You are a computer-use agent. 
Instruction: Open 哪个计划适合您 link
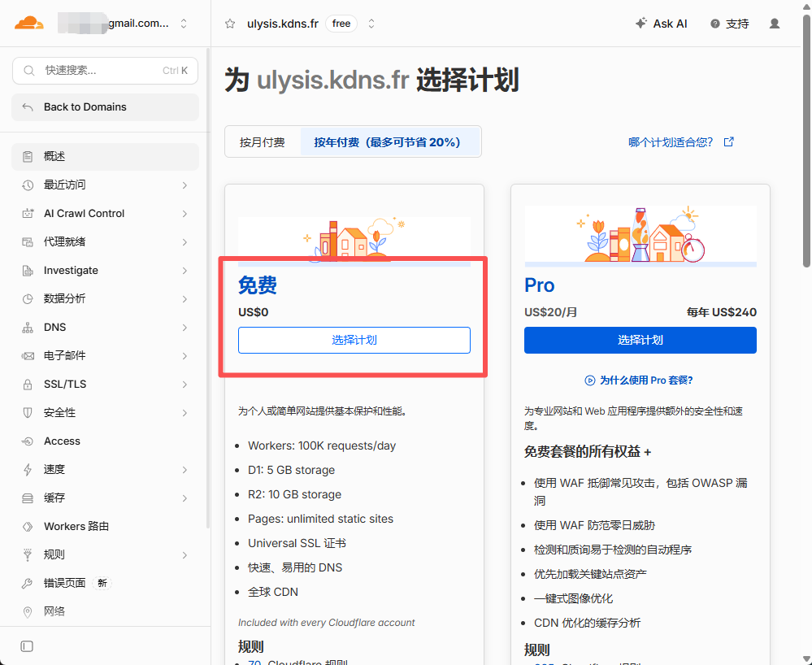tap(681, 142)
